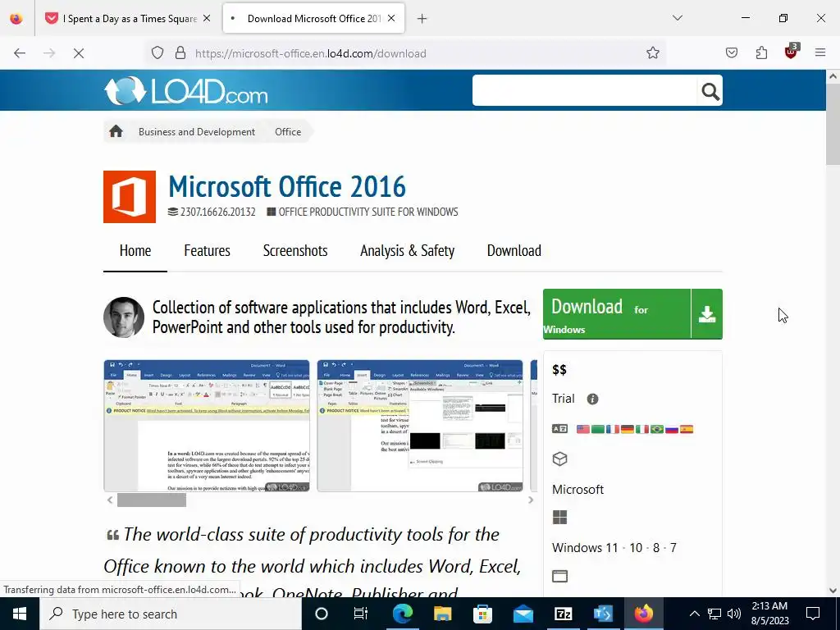
Task: Click the green download arrow icon
Action: (707, 314)
